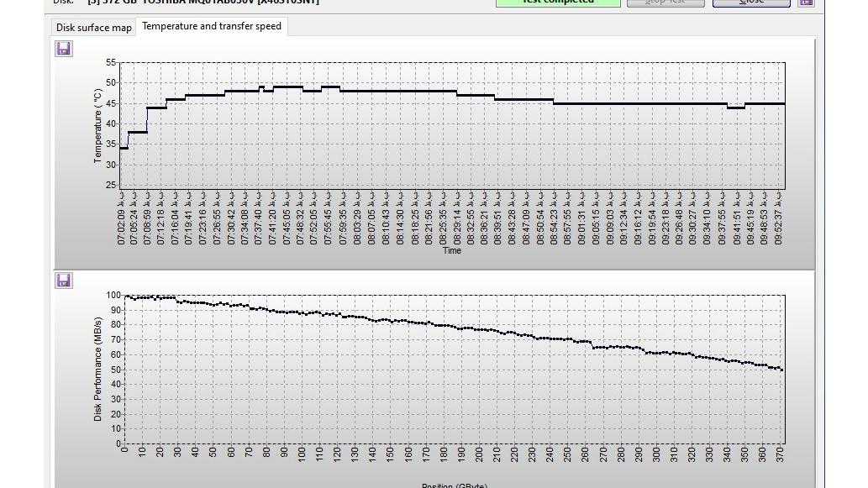The height and width of the screenshot is (488, 868).
Task: Click the green Test completed status bar
Action: 557,3
